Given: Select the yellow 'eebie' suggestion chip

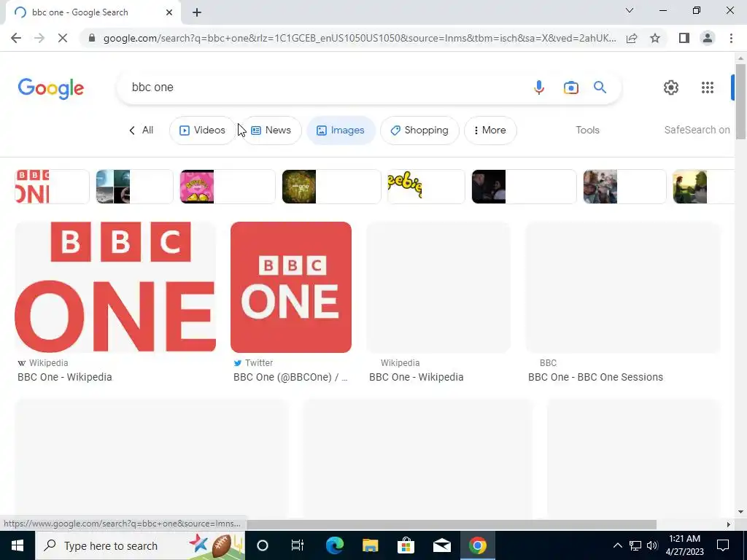Looking at the screenshot, I should (x=426, y=187).
